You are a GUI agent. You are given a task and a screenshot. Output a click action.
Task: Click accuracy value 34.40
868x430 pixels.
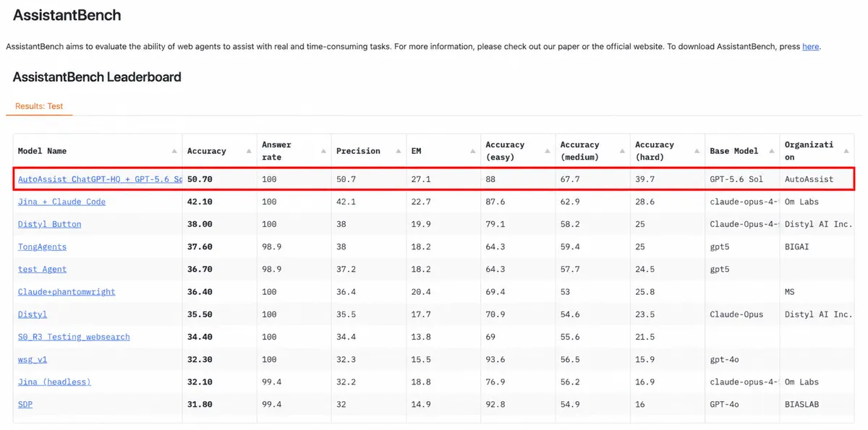[x=200, y=337]
